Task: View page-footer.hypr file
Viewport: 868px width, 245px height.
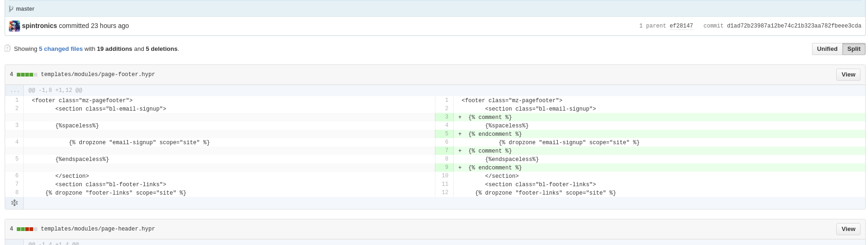Action: tap(848, 75)
